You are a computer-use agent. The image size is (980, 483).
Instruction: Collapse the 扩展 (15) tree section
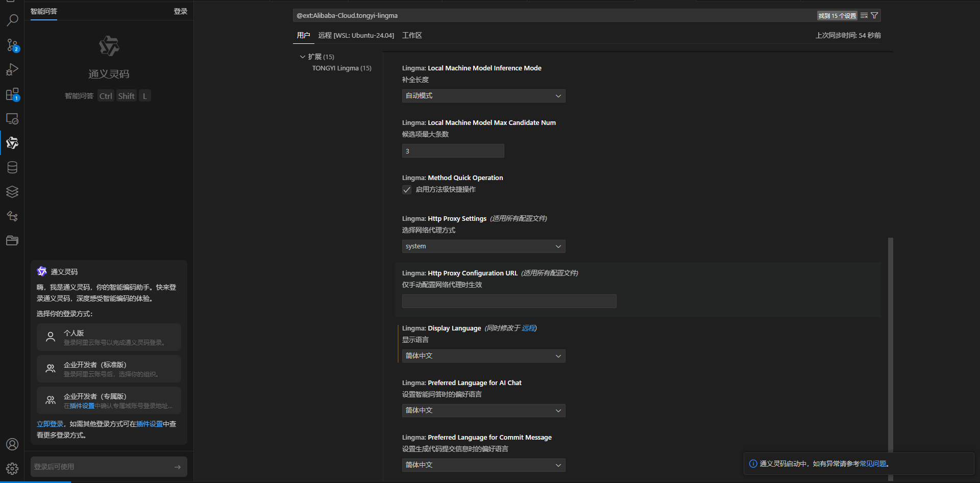(303, 57)
